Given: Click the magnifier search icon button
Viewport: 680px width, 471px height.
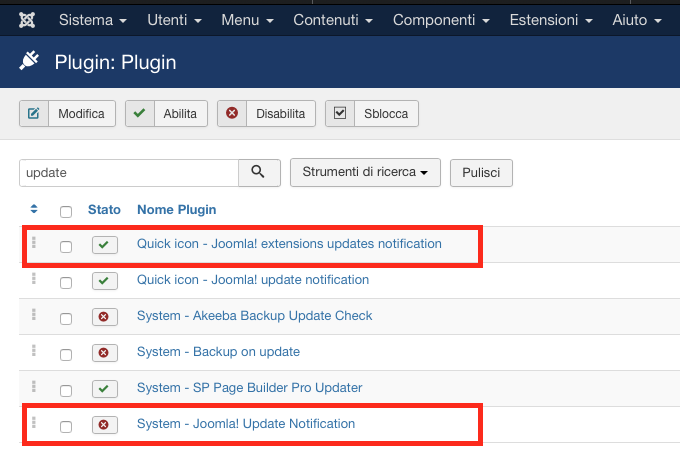Looking at the screenshot, I should coord(259,172).
